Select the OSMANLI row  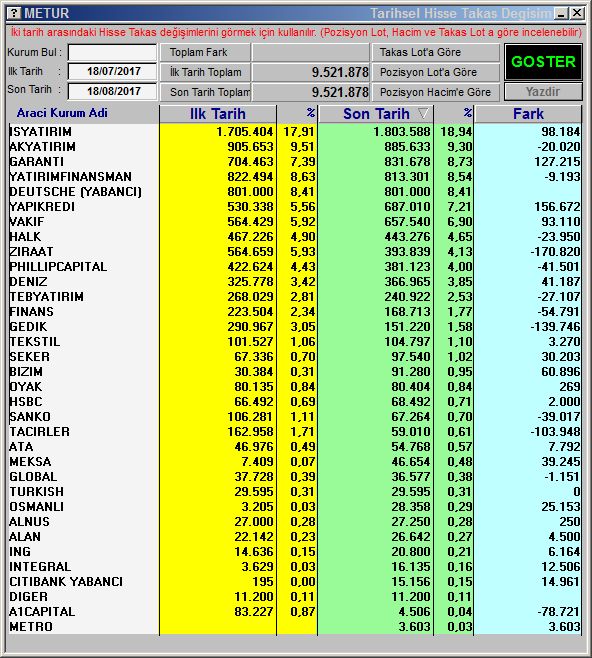click(x=295, y=507)
